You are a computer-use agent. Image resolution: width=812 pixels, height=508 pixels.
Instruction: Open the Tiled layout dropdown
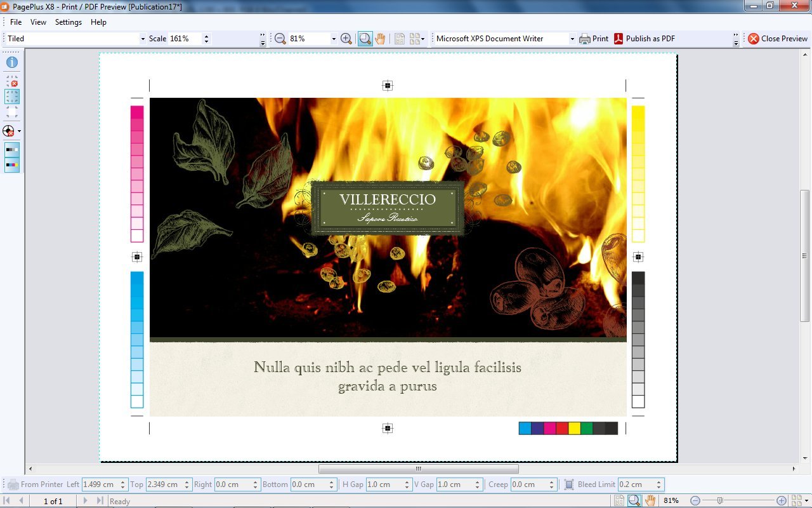[142, 38]
